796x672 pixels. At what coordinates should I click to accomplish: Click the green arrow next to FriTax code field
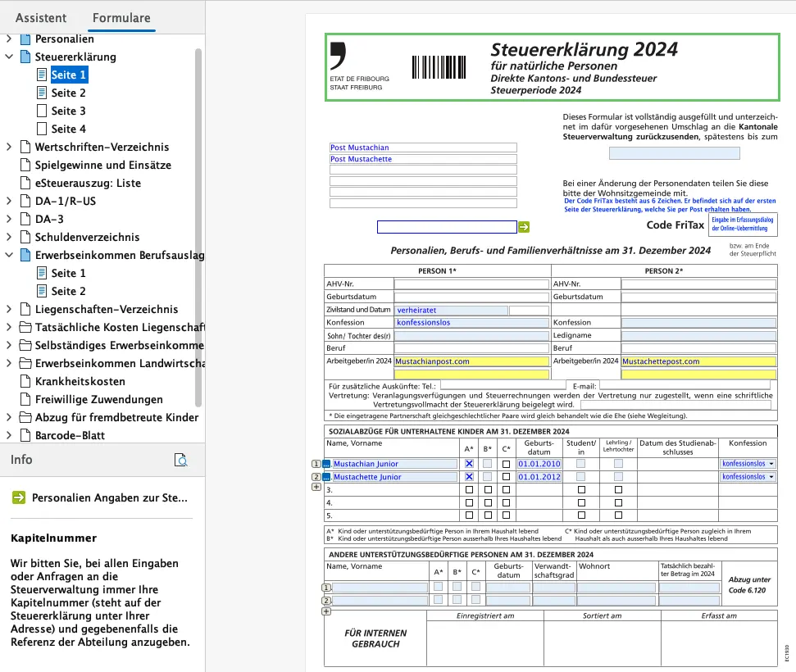pyautogui.click(x=524, y=227)
